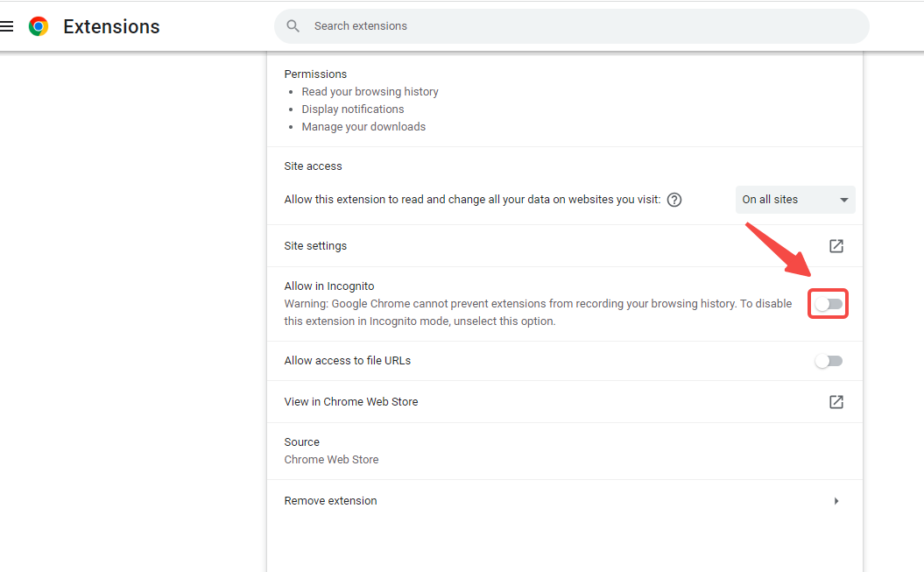Click the Chrome Web Store source text
This screenshot has height=572, width=924.
(x=331, y=460)
